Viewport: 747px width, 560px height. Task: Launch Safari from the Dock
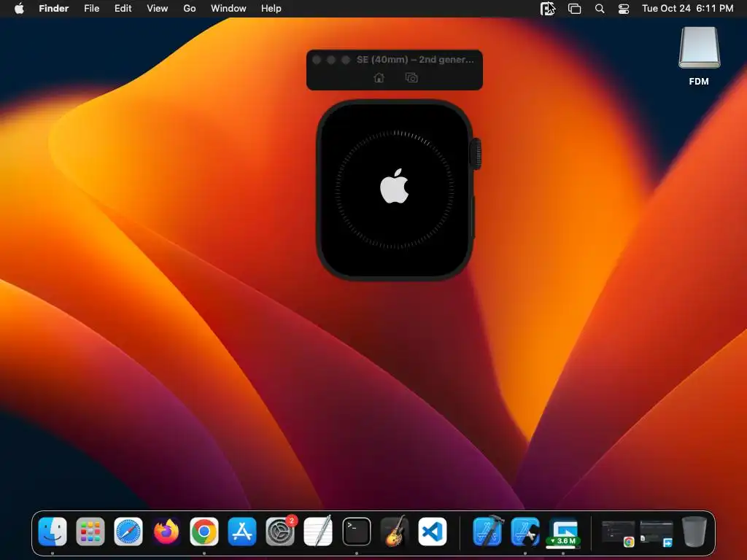pos(128,531)
